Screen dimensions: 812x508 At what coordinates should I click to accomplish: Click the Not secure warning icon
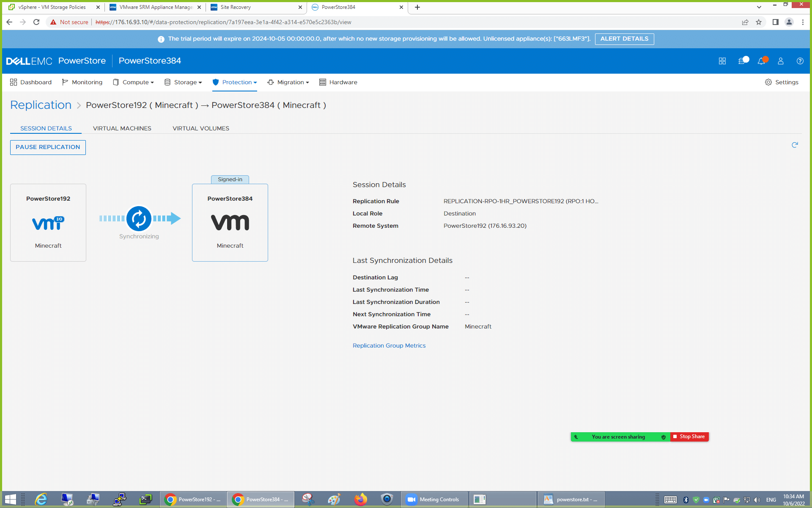(x=53, y=22)
